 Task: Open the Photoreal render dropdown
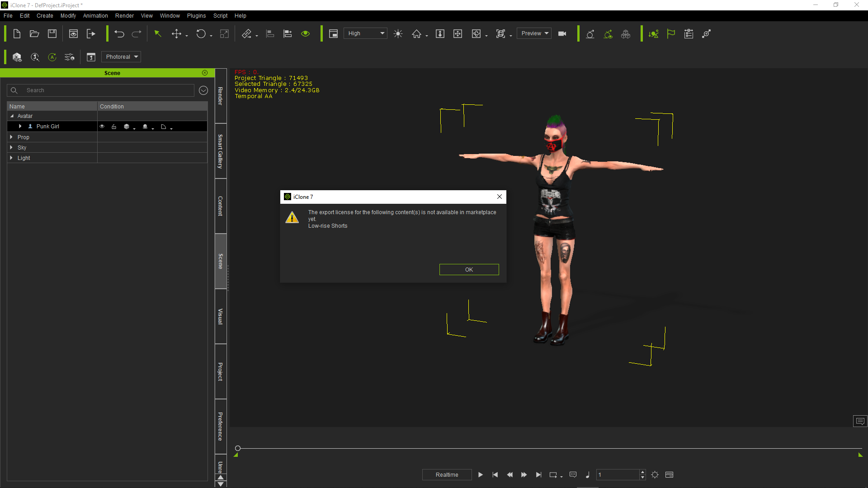121,57
